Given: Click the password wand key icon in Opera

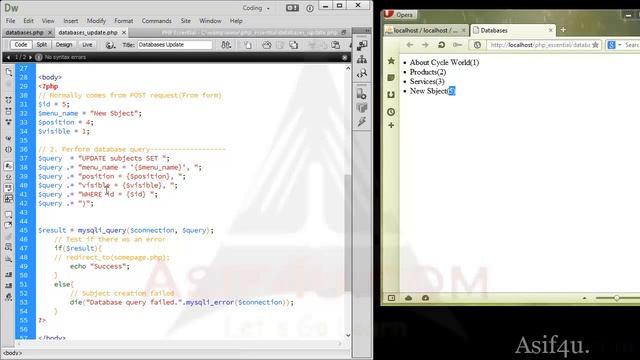Looking at the screenshot, I should 458,45.
